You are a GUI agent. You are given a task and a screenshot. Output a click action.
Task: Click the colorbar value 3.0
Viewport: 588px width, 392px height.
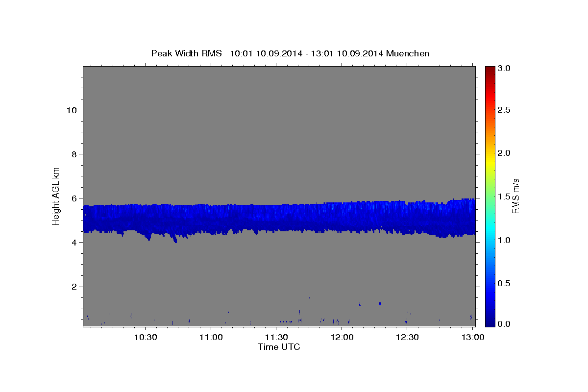point(504,69)
